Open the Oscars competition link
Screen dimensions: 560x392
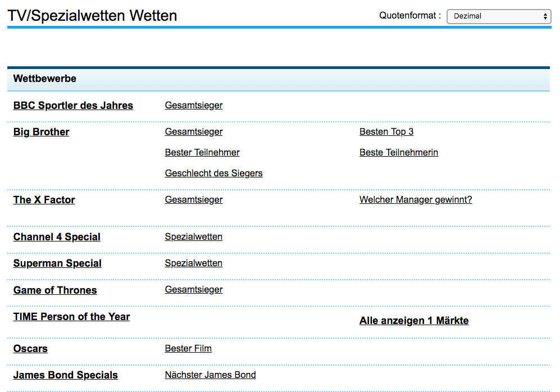tap(30, 348)
